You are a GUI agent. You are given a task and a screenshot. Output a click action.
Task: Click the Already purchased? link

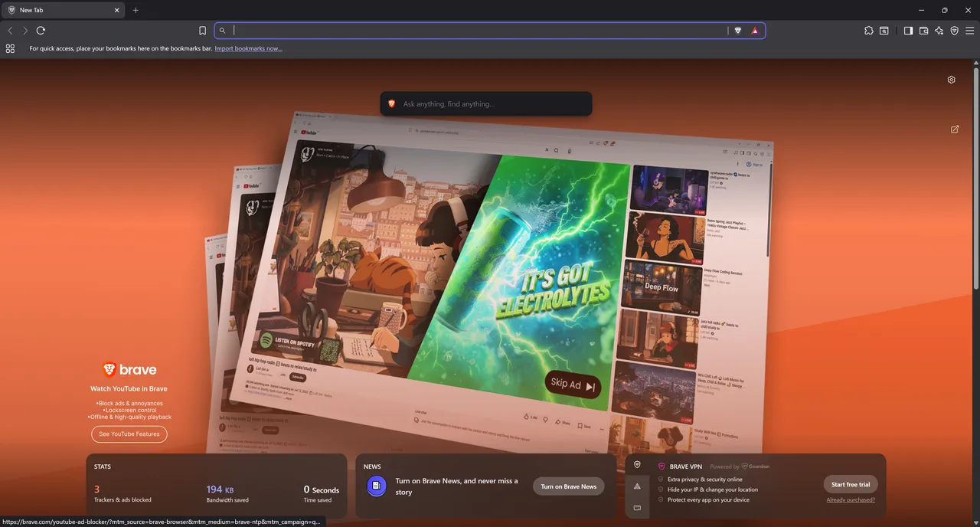click(x=851, y=500)
